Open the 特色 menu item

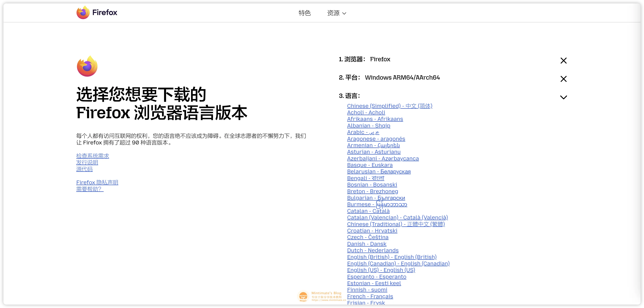[305, 13]
